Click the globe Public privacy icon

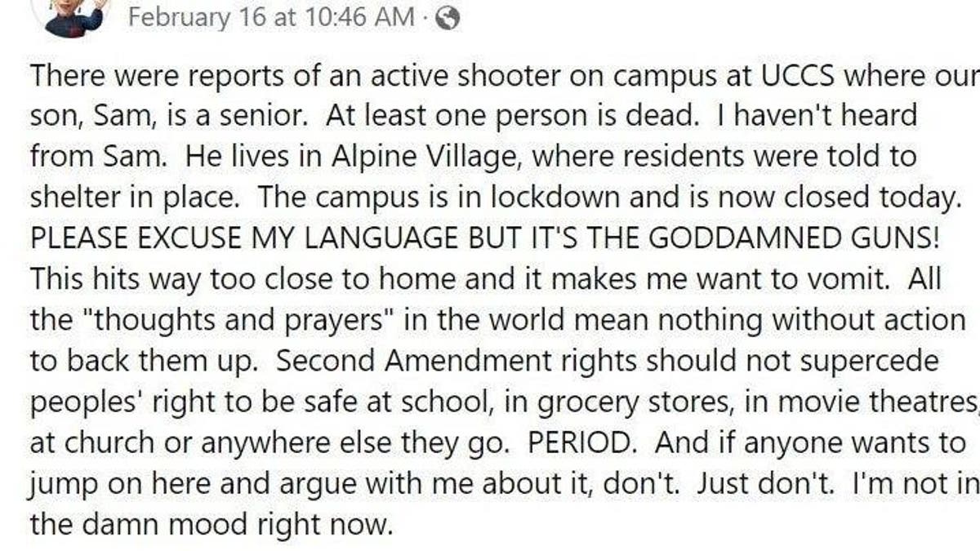[x=448, y=18]
